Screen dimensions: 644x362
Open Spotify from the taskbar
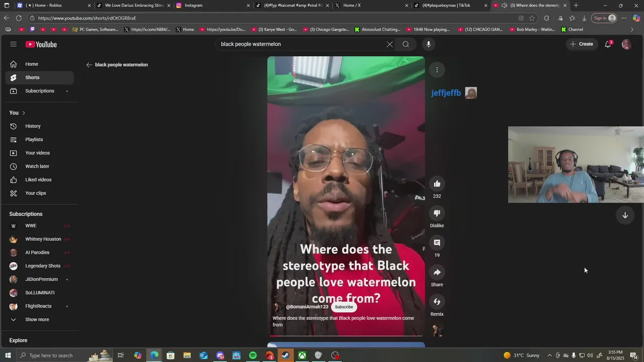(x=253, y=355)
